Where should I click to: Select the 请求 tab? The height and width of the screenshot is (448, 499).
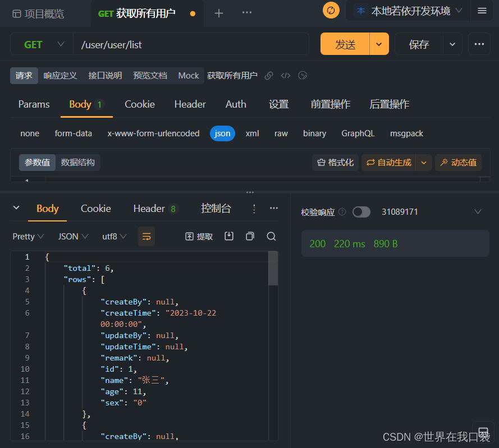tap(24, 76)
